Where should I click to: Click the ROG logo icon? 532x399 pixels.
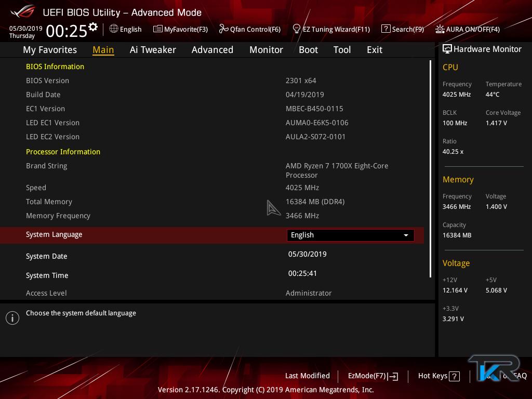pos(23,12)
